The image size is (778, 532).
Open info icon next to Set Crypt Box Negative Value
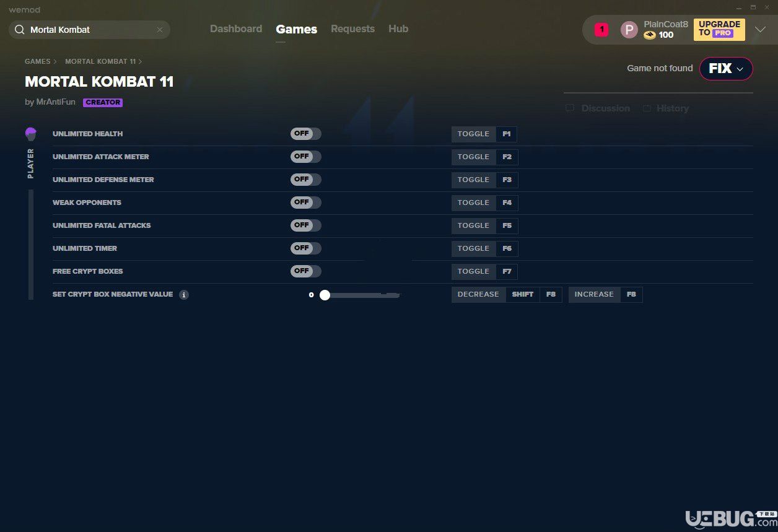coord(184,295)
